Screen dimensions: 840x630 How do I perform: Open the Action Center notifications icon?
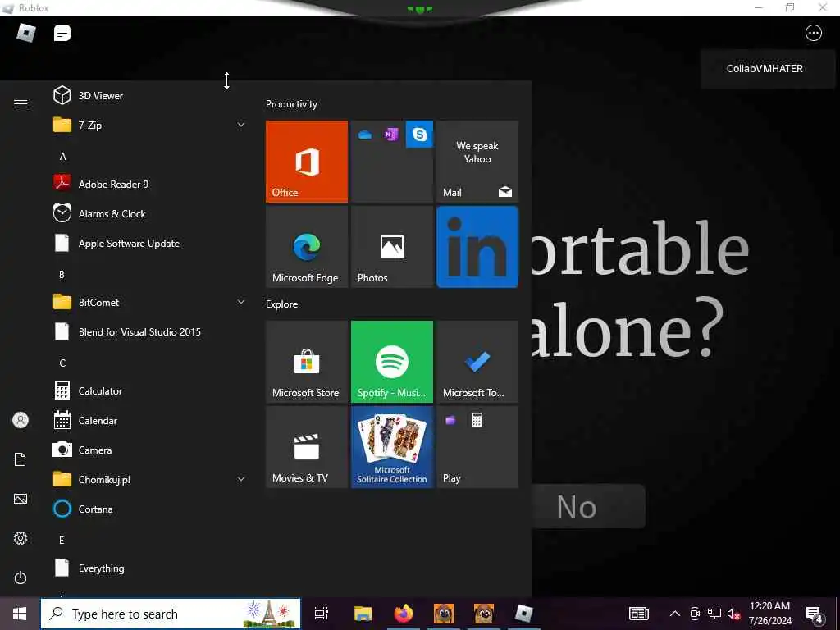tap(815, 614)
